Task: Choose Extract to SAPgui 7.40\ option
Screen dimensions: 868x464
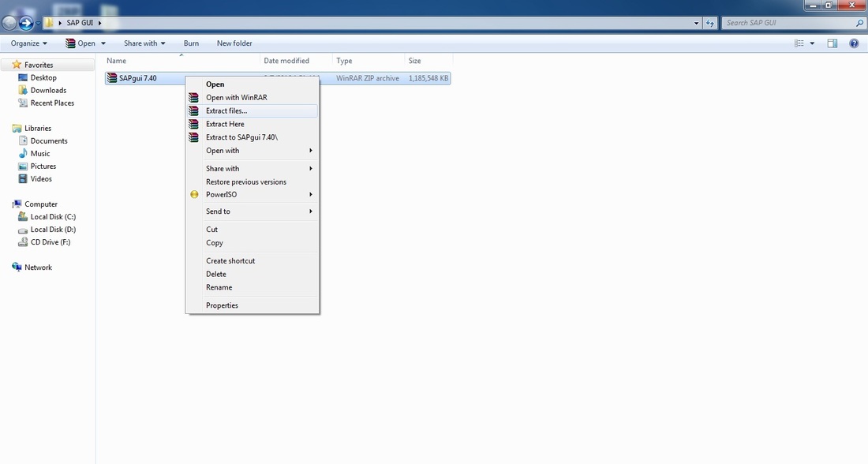Action: click(253, 137)
